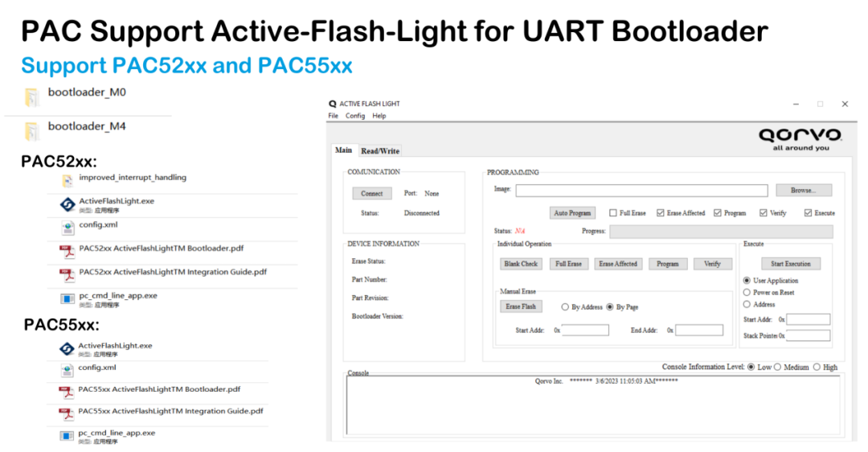This screenshot has width=868, height=452.
Task: Open the Config menu
Action: click(x=355, y=116)
